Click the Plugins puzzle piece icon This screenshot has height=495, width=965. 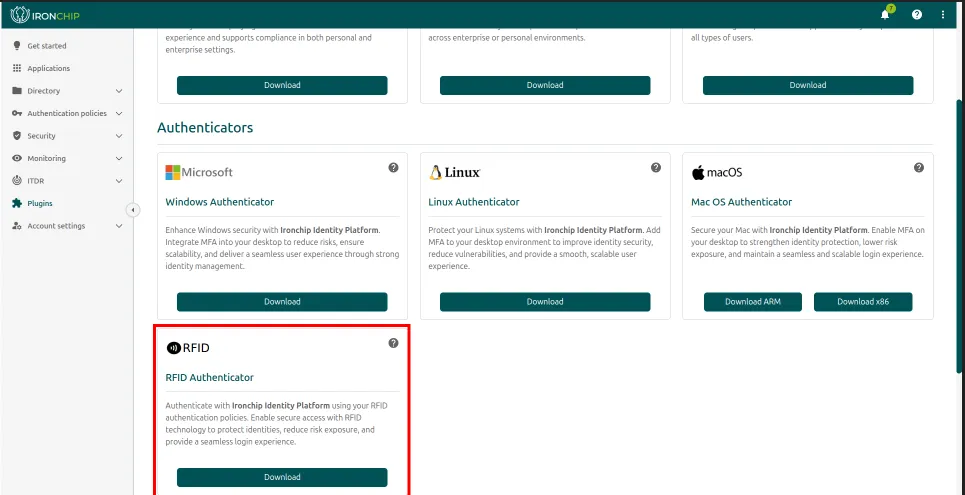click(x=17, y=203)
